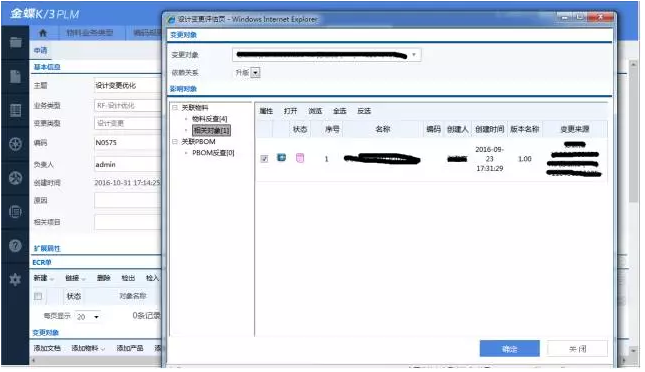Click the 关闭 button in dialog
The width and height of the screenshot is (645, 372).
pyautogui.click(x=578, y=349)
